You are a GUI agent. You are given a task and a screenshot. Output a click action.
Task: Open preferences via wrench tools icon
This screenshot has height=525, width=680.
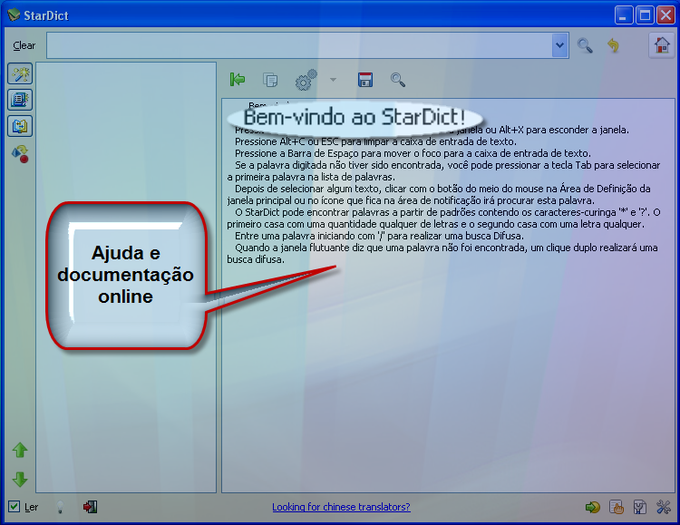click(664, 507)
